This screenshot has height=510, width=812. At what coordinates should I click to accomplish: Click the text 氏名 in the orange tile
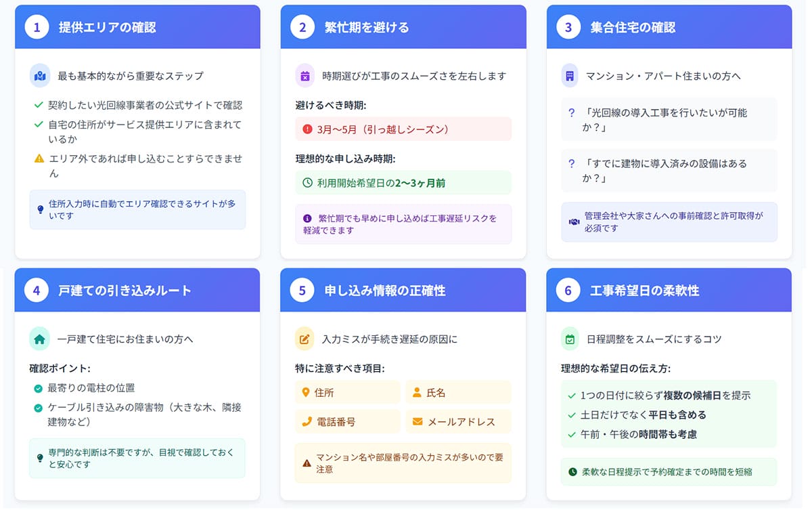pyautogui.click(x=436, y=393)
